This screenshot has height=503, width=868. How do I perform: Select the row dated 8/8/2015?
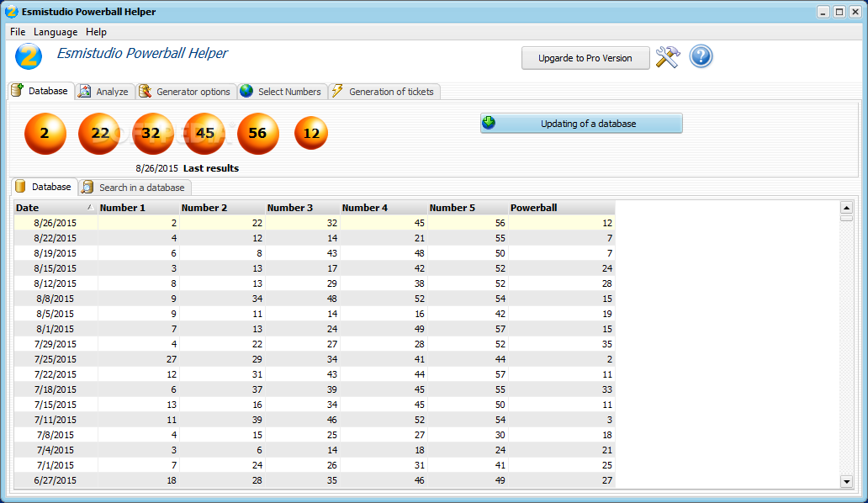(315, 299)
